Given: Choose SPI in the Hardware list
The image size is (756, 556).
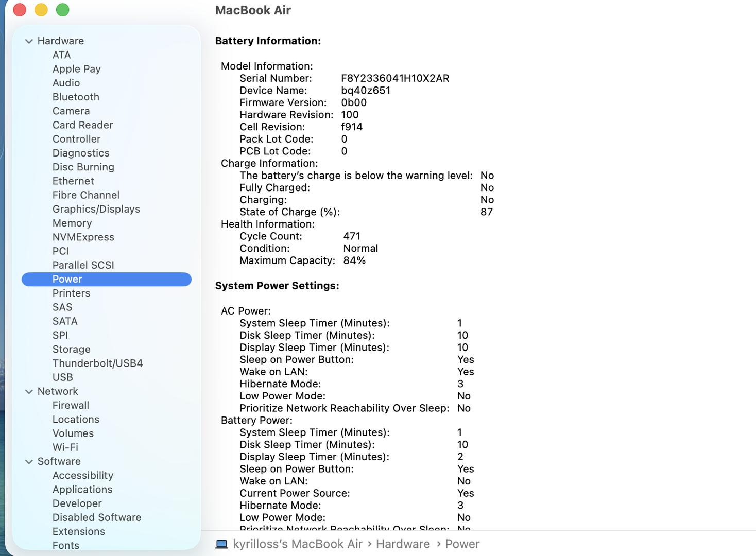Looking at the screenshot, I should (60, 335).
